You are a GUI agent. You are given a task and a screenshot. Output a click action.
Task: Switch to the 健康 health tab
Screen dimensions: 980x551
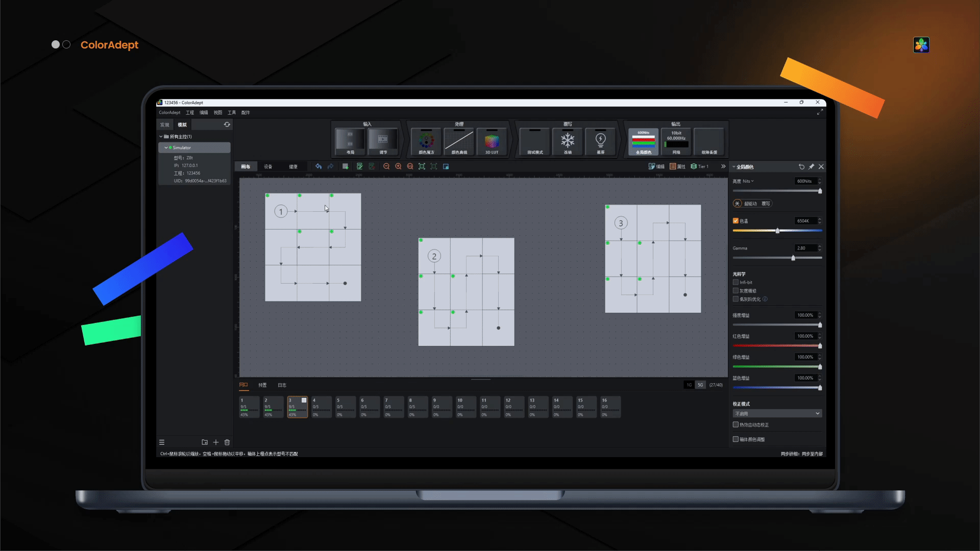click(293, 167)
